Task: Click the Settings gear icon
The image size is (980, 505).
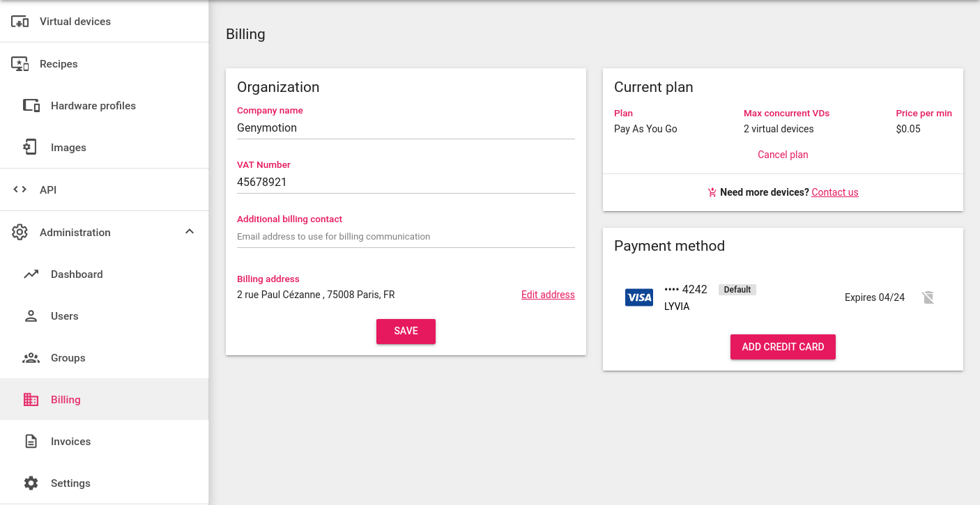Action: 31,483
